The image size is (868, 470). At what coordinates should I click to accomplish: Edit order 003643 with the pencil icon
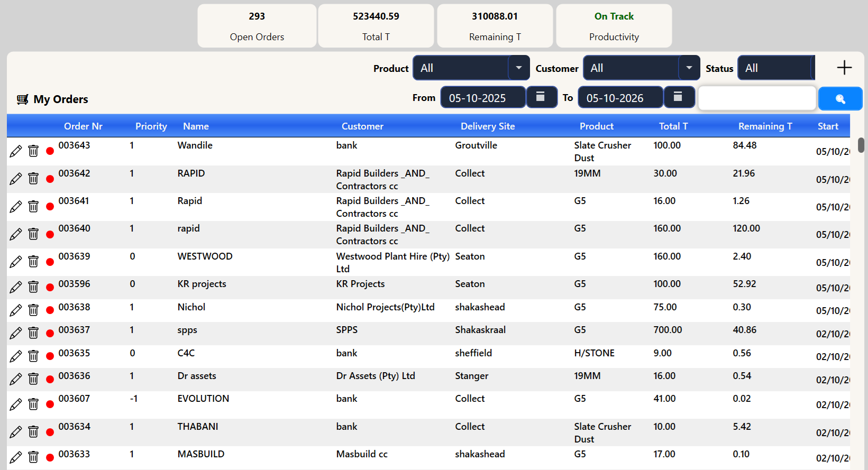tap(16, 151)
